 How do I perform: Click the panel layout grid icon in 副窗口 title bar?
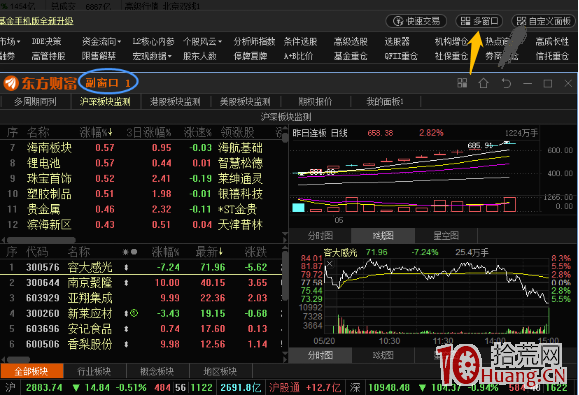click(462, 83)
